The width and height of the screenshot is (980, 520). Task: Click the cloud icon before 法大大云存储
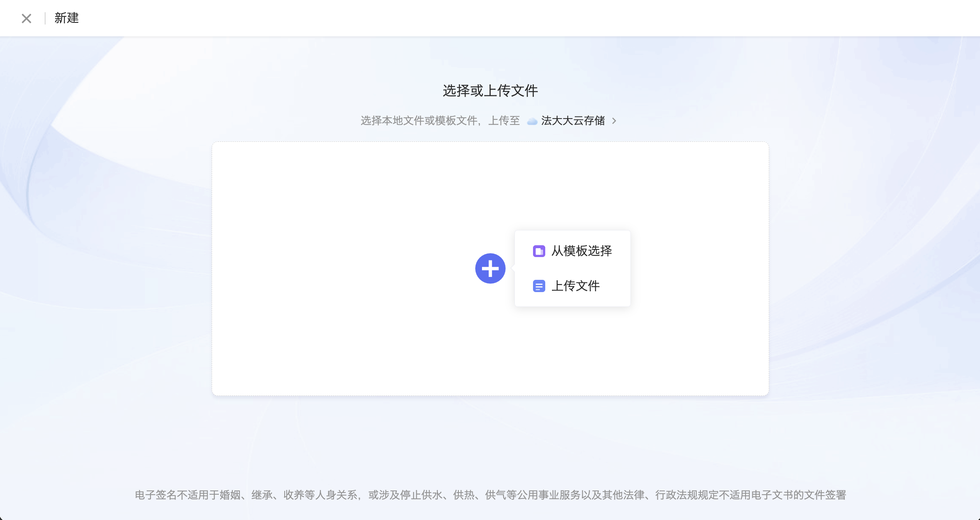pyautogui.click(x=532, y=121)
